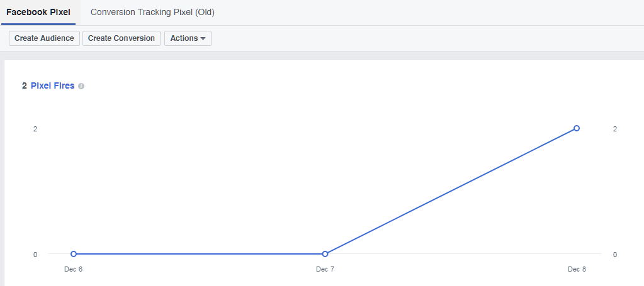
Task: Click the left y-axis value 2
Action: click(35, 129)
